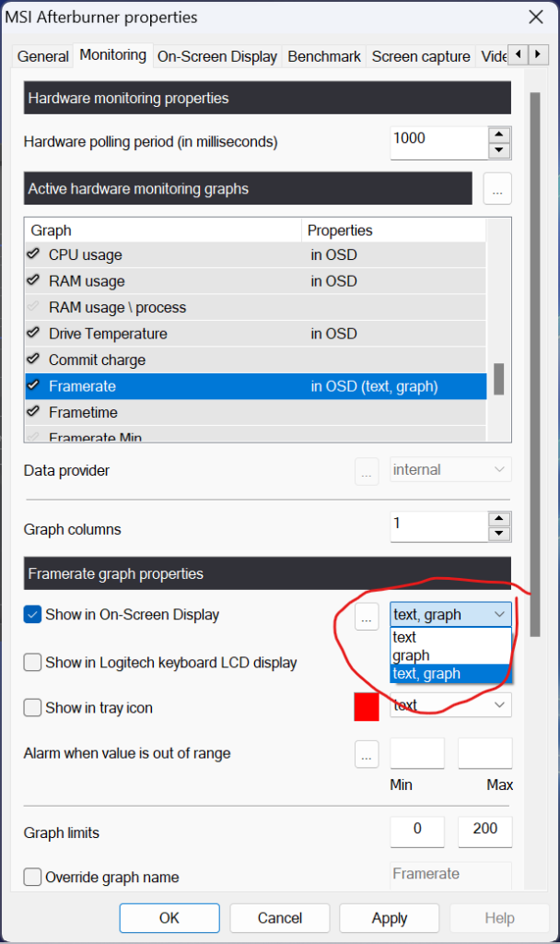Viewport: 560px width, 944px height.
Task: Click the ellipsis button next to Data provider
Action: click(x=367, y=471)
